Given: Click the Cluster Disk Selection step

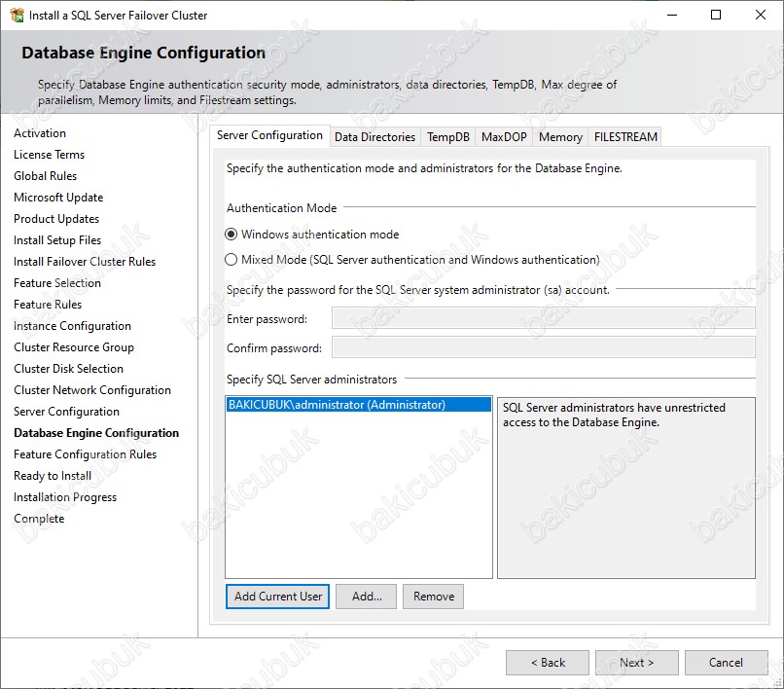Looking at the screenshot, I should tap(68, 369).
